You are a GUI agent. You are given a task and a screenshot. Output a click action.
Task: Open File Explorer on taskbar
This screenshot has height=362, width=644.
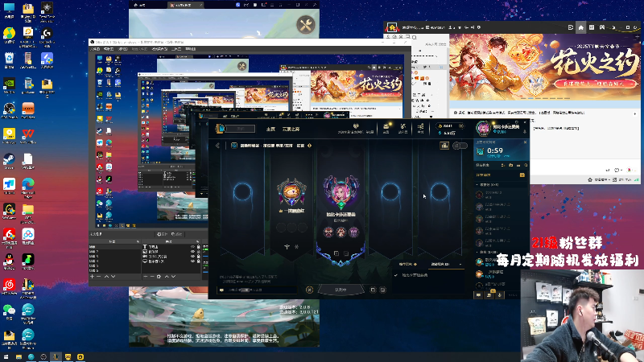pos(19,357)
